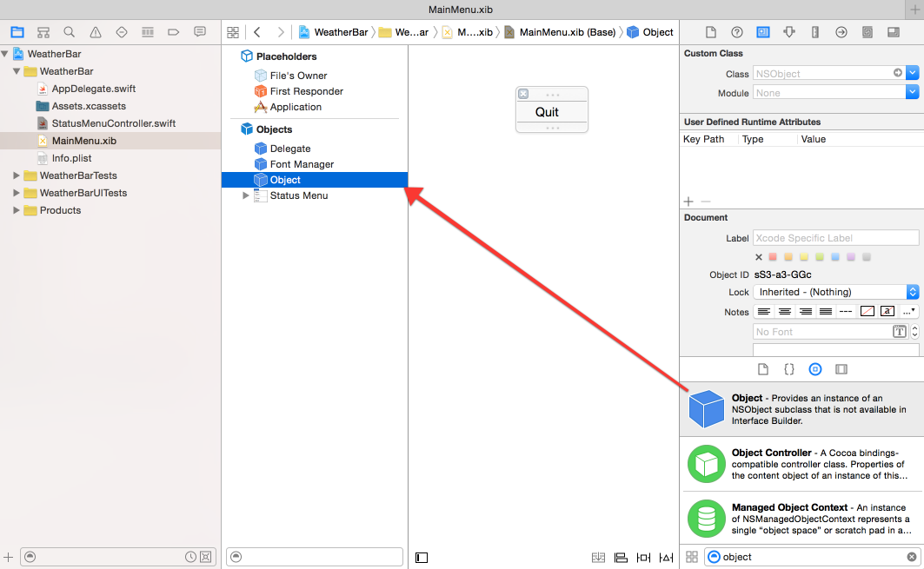Expand the WeatherBarUITests folder
This screenshot has height=569, width=924.
[x=17, y=193]
